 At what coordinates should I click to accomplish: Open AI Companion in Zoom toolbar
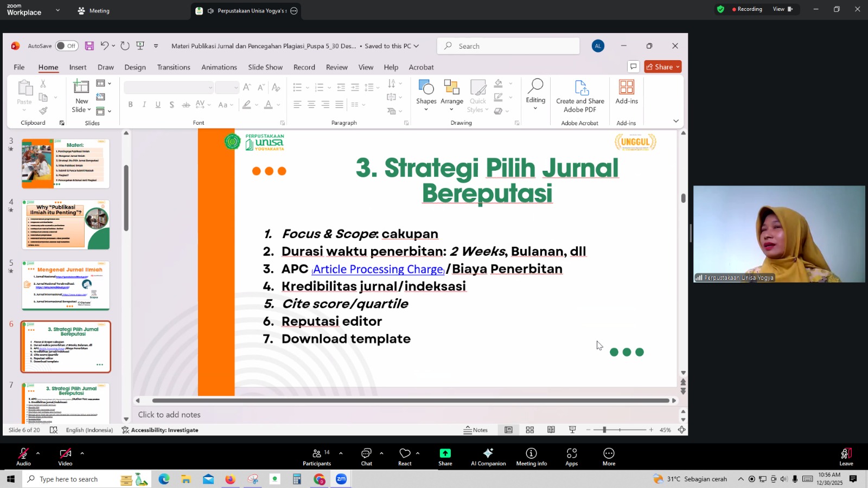(x=488, y=457)
